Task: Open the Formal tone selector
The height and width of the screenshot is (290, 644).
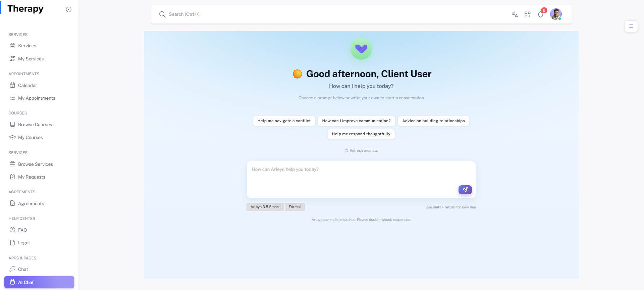Action: [295, 207]
